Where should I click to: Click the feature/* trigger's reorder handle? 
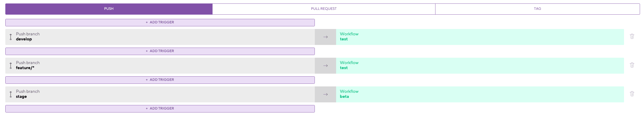click(11, 66)
